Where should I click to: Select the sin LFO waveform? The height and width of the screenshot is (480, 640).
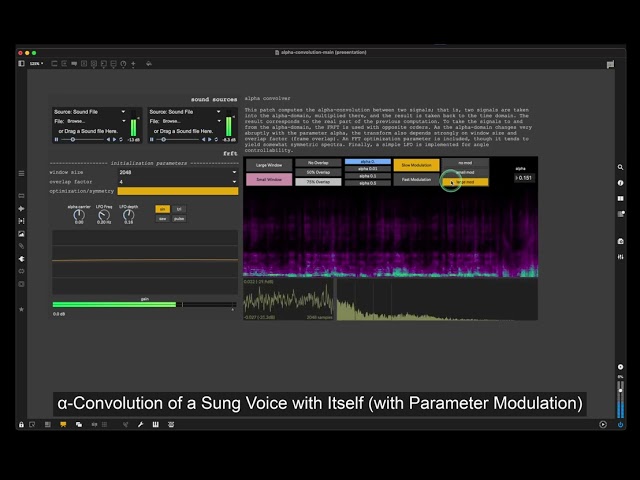coord(162,209)
